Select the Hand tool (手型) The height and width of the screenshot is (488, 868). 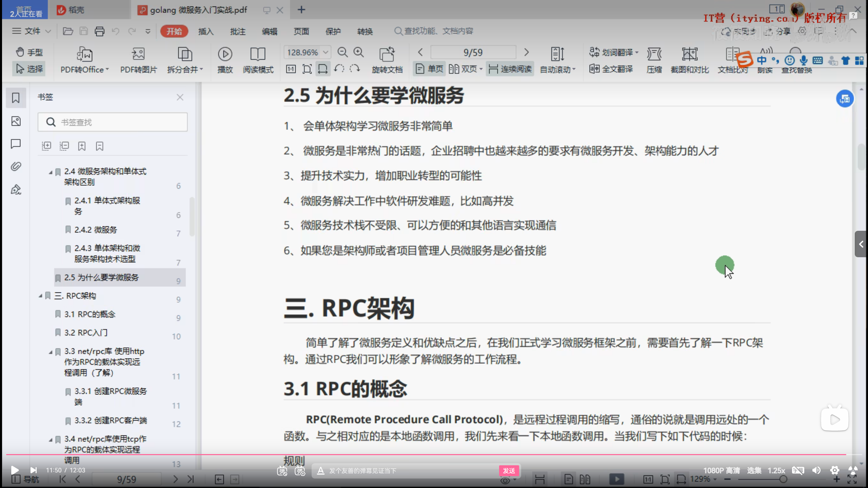click(x=29, y=52)
